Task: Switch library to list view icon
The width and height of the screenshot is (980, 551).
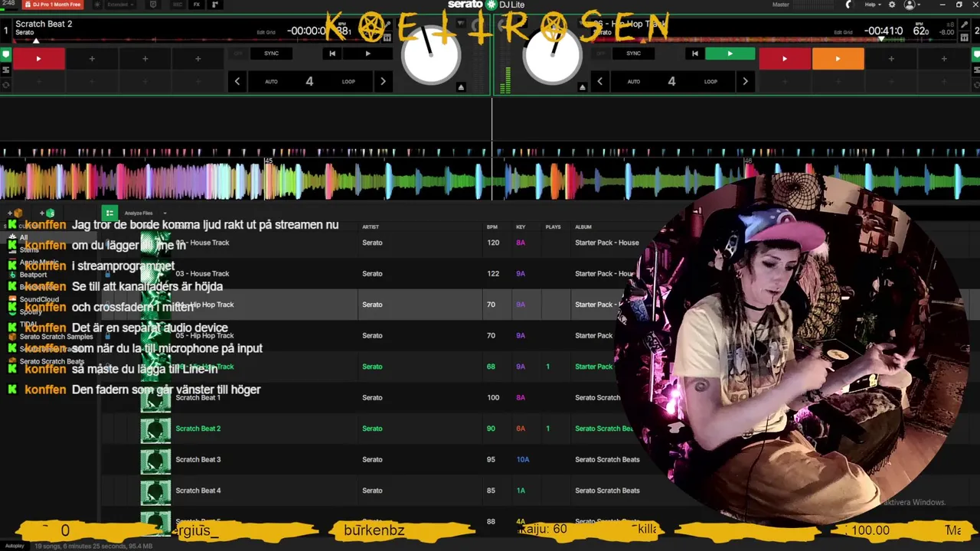Action: (109, 213)
